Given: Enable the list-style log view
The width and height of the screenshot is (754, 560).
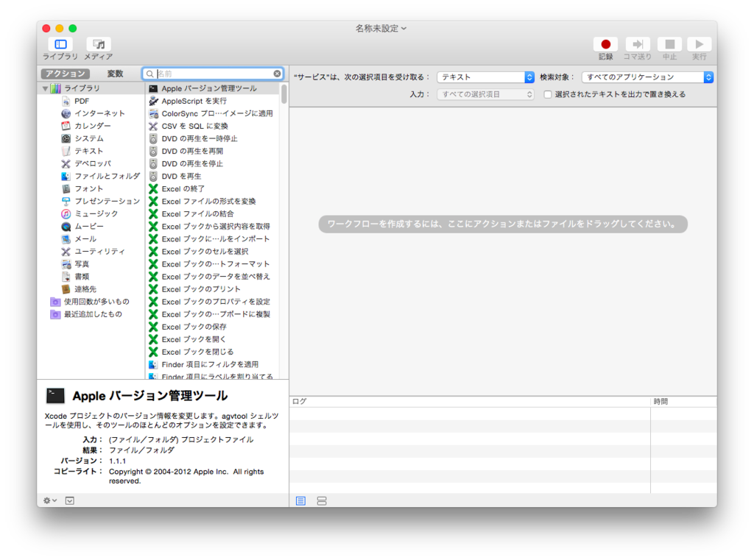Looking at the screenshot, I should point(300,500).
